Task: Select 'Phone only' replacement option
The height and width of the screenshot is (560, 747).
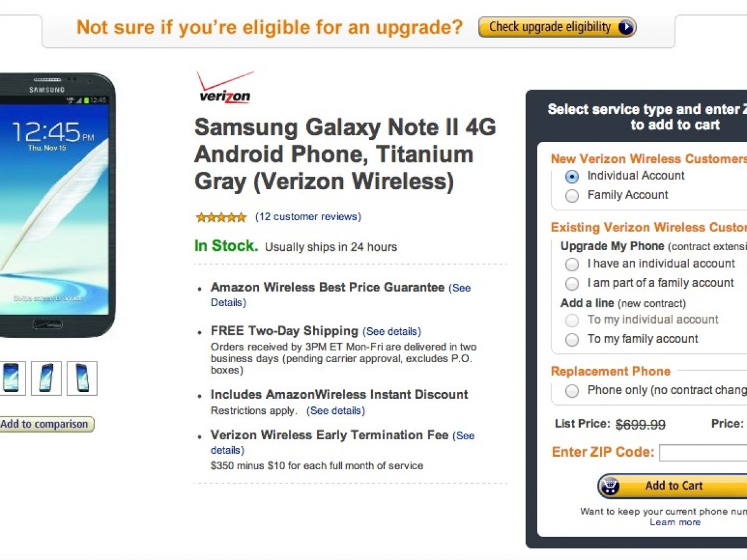Action: (x=571, y=391)
